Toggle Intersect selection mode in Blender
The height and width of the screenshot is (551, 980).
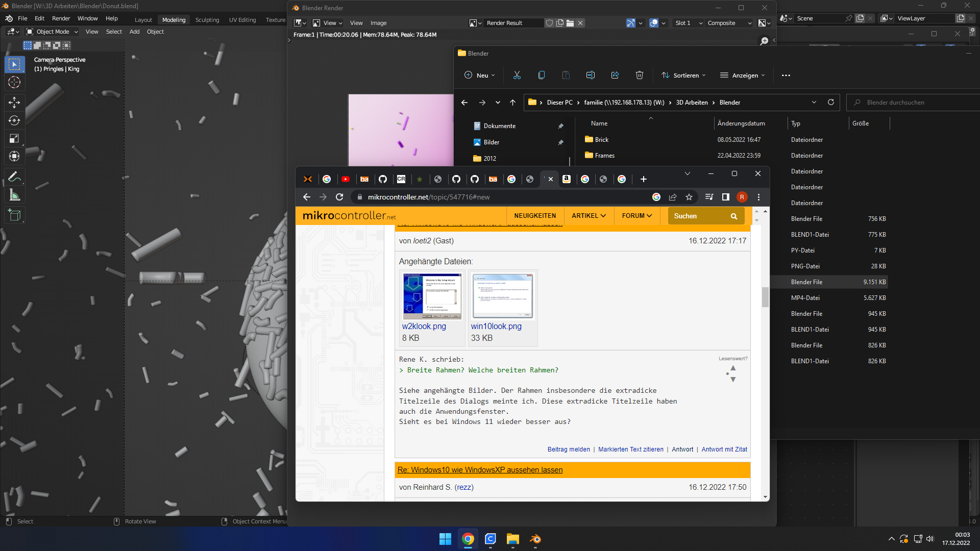(66, 45)
